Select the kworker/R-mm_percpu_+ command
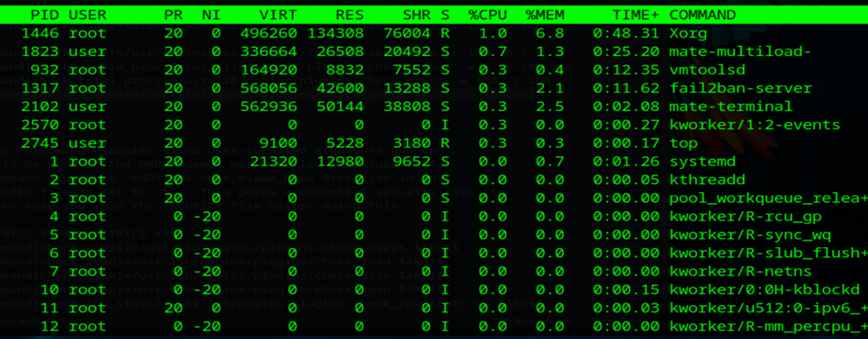The height and width of the screenshot is (339, 868). tap(769, 326)
